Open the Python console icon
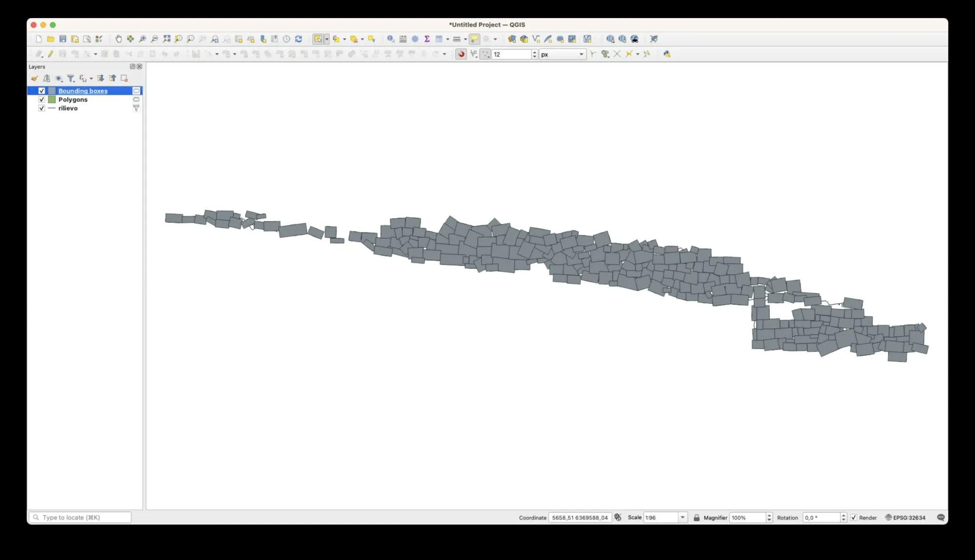 click(667, 54)
